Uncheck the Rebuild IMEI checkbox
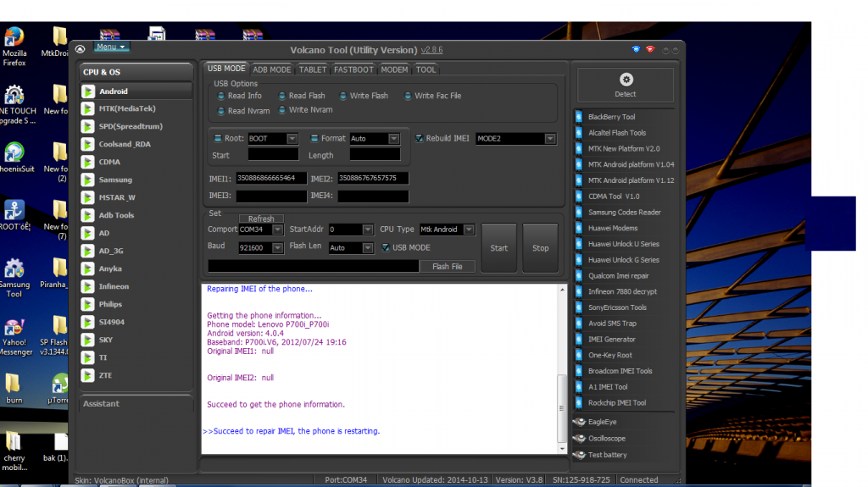Viewport: 868px width, 487px height. coord(420,138)
